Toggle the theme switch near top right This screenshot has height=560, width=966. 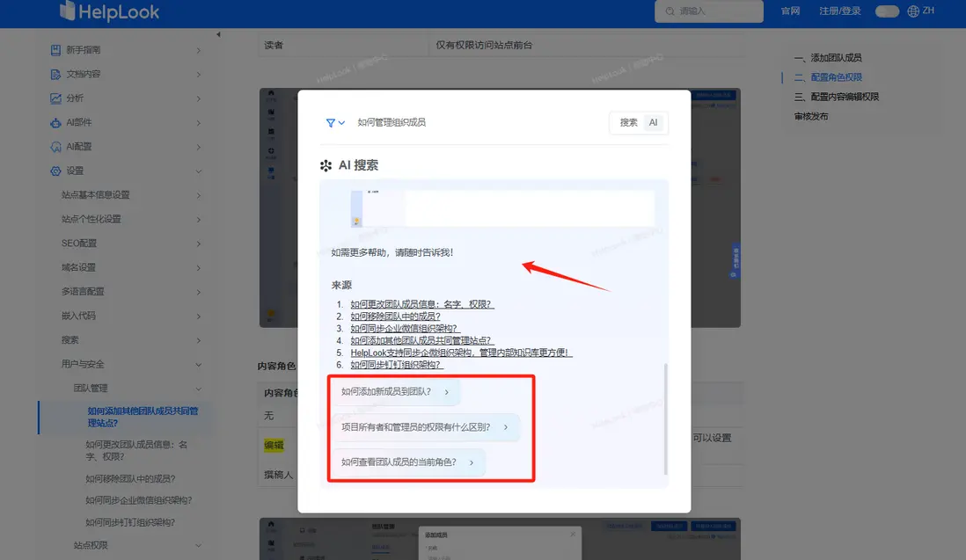[886, 11]
